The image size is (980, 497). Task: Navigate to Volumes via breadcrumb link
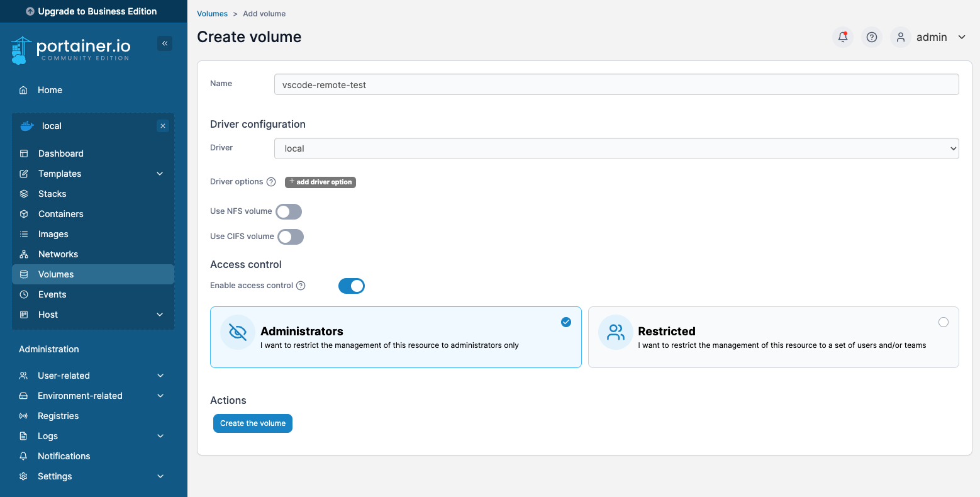coord(212,13)
